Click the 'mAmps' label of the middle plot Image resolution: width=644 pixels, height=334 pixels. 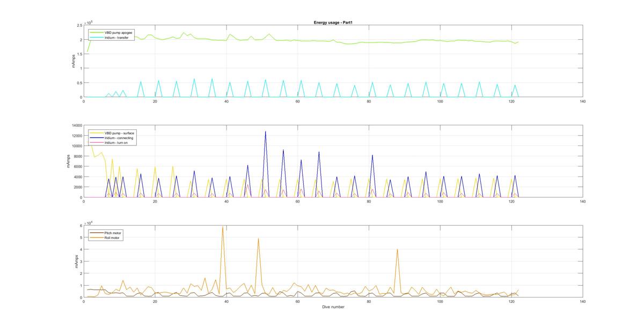pyautogui.click(x=68, y=162)
